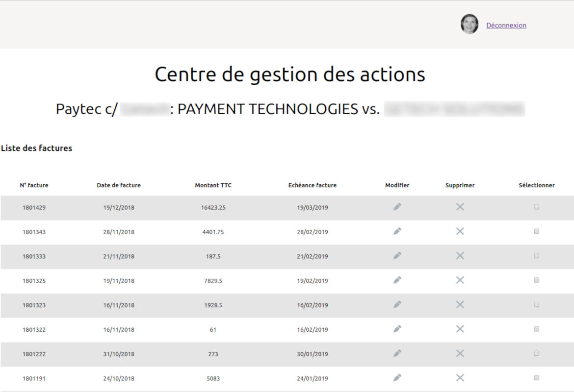Click the user profile avatar photo
The height and width of the screenshot is (392, 574).
469,24
